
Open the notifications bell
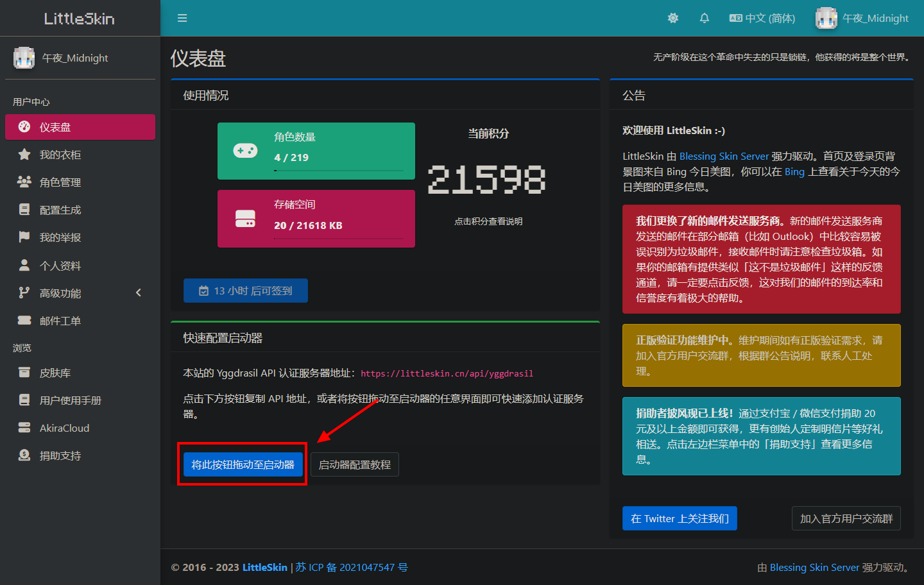[705, 18]
